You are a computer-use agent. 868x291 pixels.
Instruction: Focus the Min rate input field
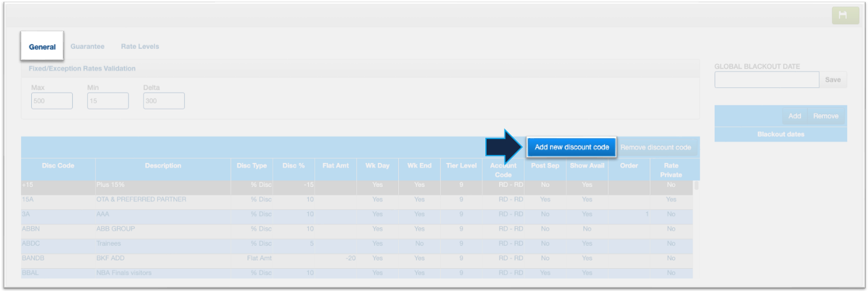pos(108,101)
